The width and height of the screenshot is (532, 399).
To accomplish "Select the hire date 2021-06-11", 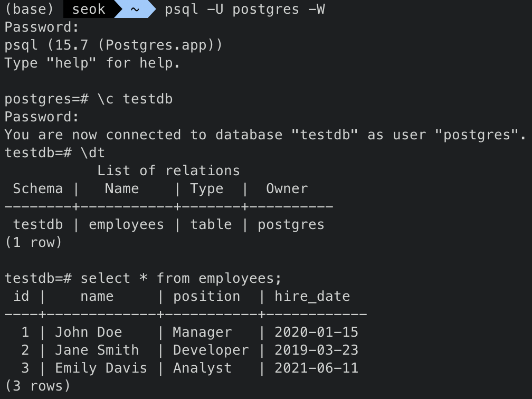I will [314, 368].
